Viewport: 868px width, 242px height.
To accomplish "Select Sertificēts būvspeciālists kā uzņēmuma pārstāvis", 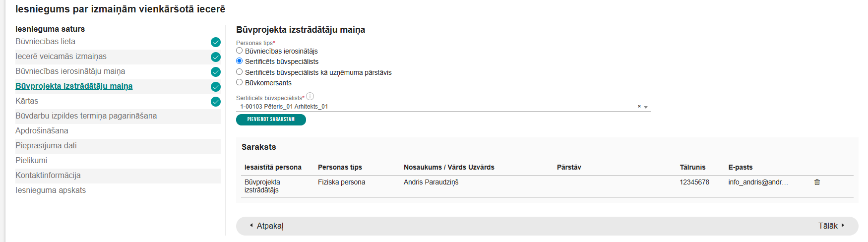I will 240,72.
